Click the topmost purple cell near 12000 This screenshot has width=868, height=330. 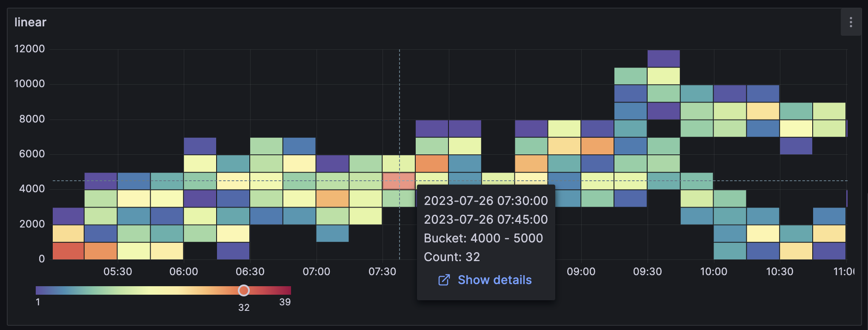tap(663, 59)
